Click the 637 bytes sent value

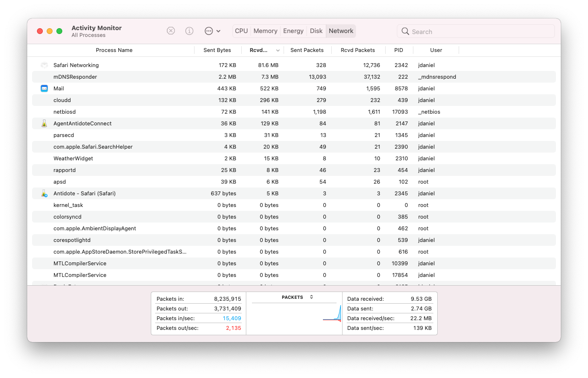(x=224, y=193)
